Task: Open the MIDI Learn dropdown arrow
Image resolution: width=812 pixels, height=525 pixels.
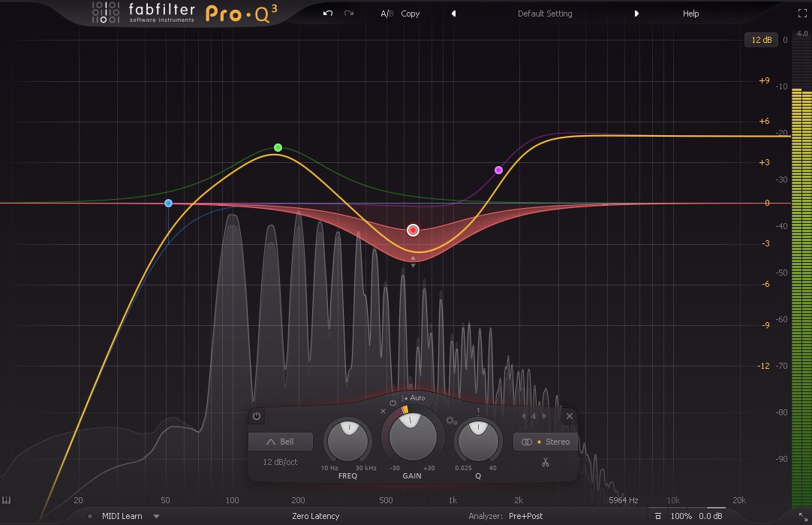Action: tap(156, 516)
